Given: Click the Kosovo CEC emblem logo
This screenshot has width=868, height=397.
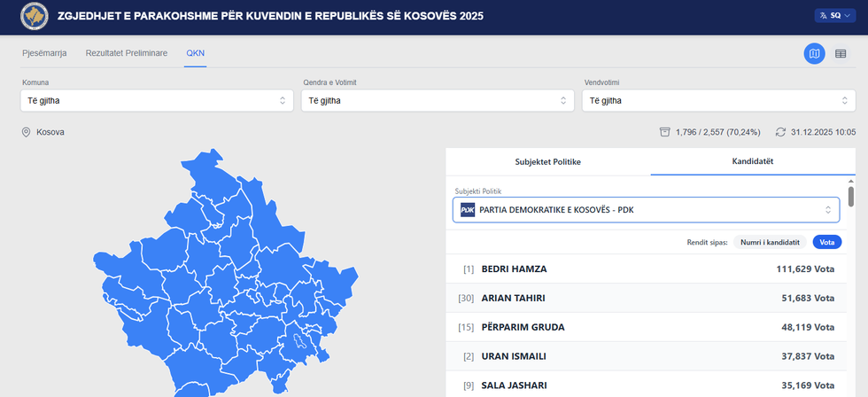Looking at the screenshot, I should tap(34, 16).
